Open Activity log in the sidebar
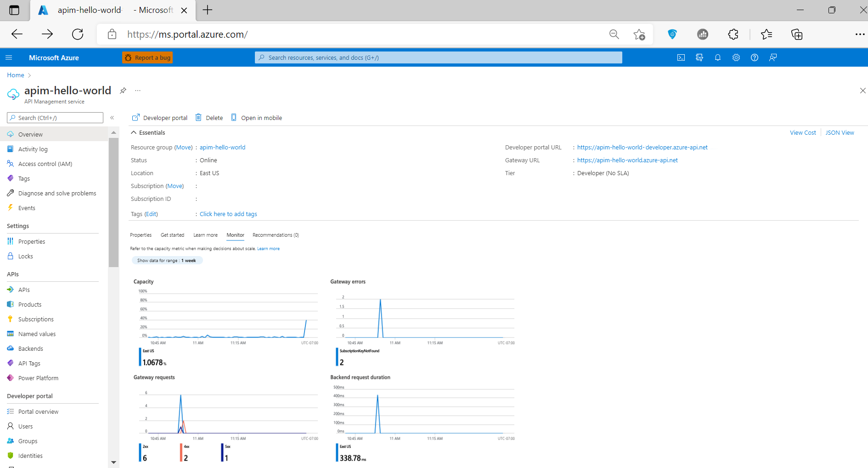Screen dimensions: 868x468 click(x=33, y=149)
